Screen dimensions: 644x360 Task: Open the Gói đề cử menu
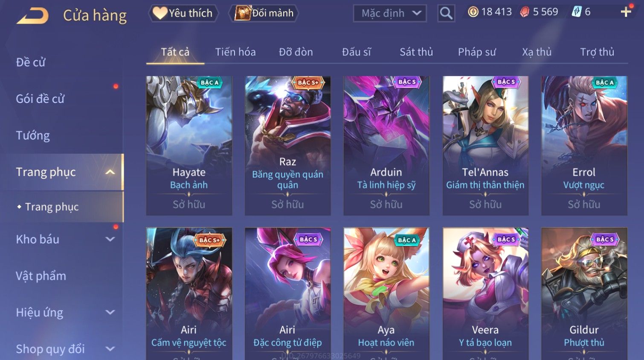[40, 99]
